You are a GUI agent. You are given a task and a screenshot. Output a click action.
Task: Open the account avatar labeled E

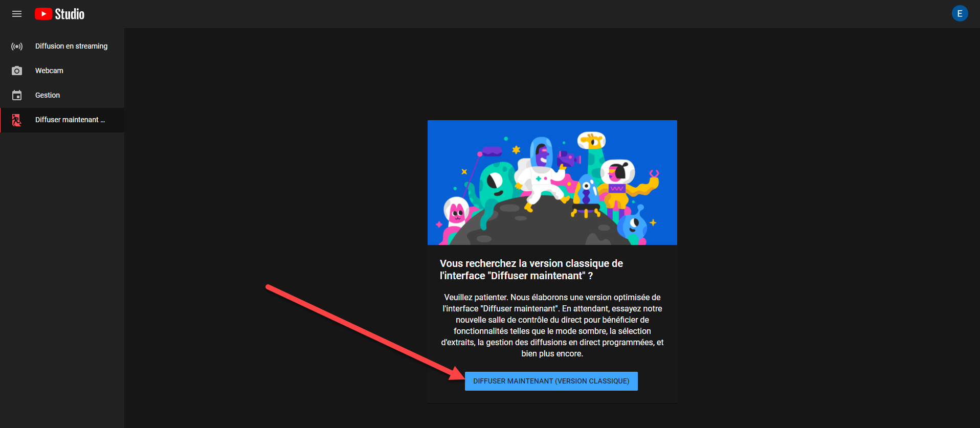(960, 14)
